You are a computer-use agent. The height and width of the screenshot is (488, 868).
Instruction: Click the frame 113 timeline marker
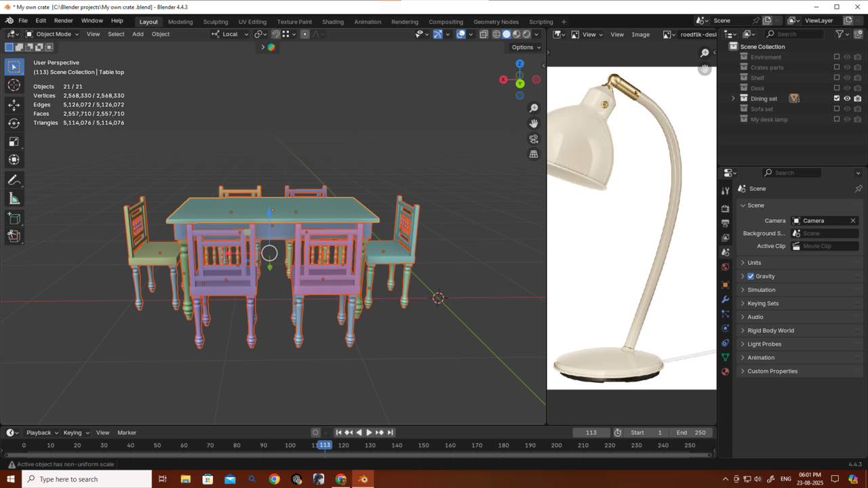(325, 445)
